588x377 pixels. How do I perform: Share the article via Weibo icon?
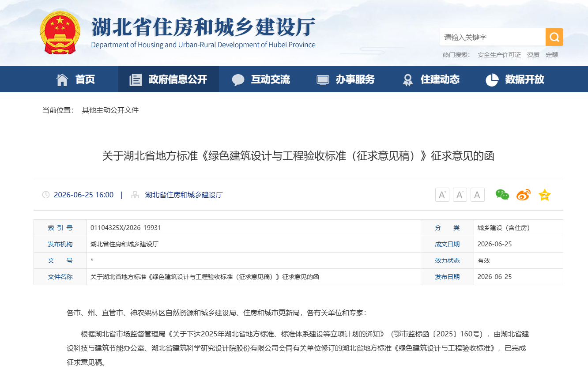524,195
